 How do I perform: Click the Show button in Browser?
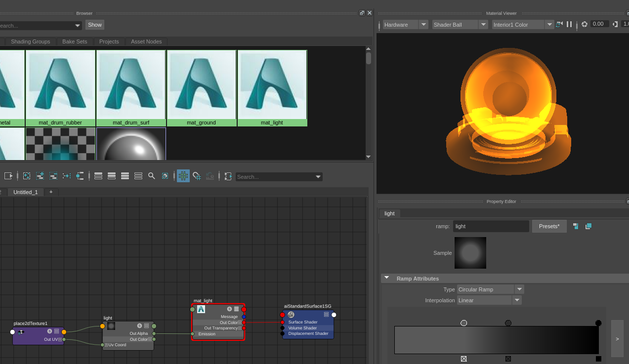coord(95,25)
